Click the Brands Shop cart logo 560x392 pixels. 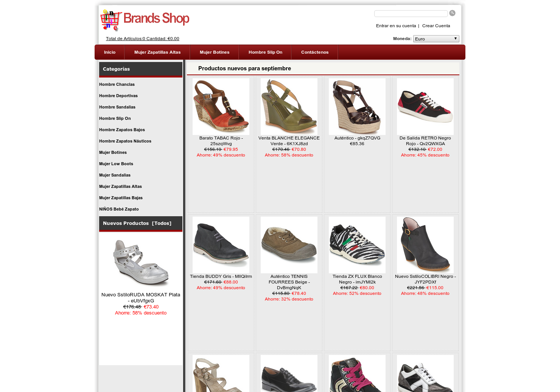[x=145, y=20]
